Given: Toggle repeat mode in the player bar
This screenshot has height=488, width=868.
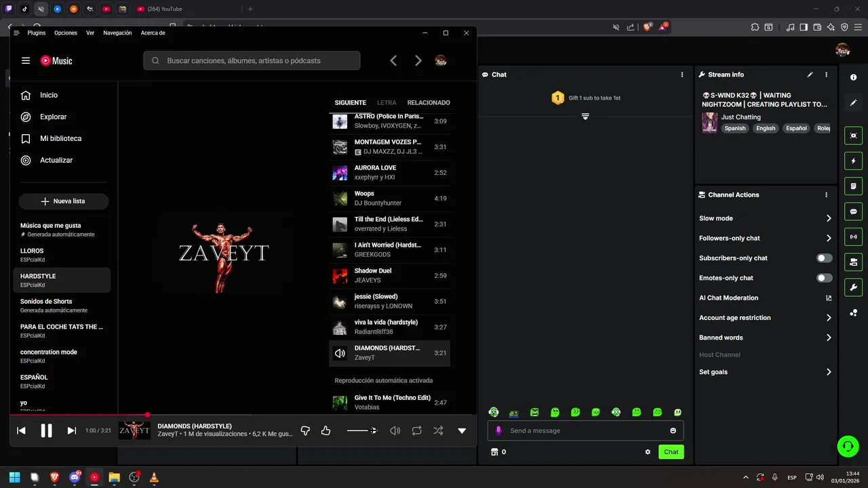Looking at the screenshot, I should pyautogui.click(x=416, y=430).
